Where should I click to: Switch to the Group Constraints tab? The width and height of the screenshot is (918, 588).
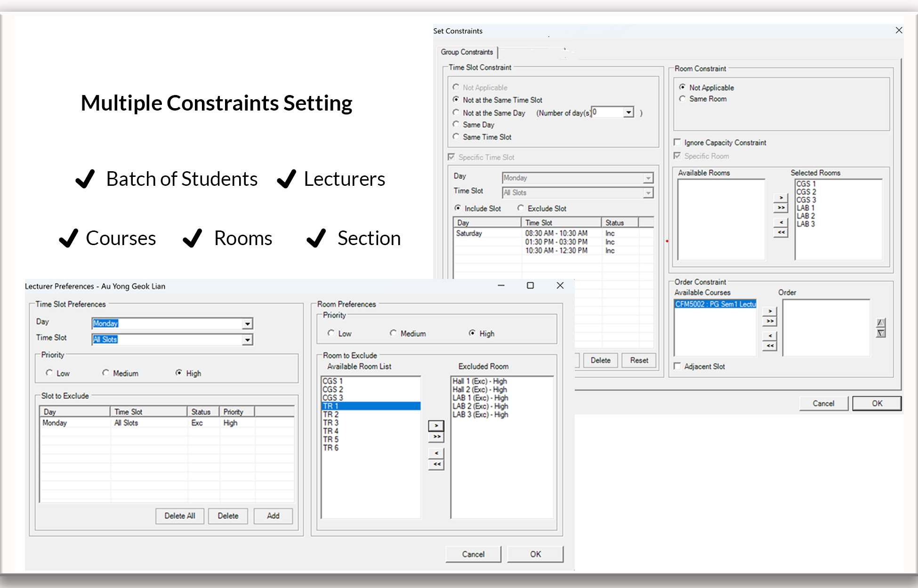(x=467, y=52)
